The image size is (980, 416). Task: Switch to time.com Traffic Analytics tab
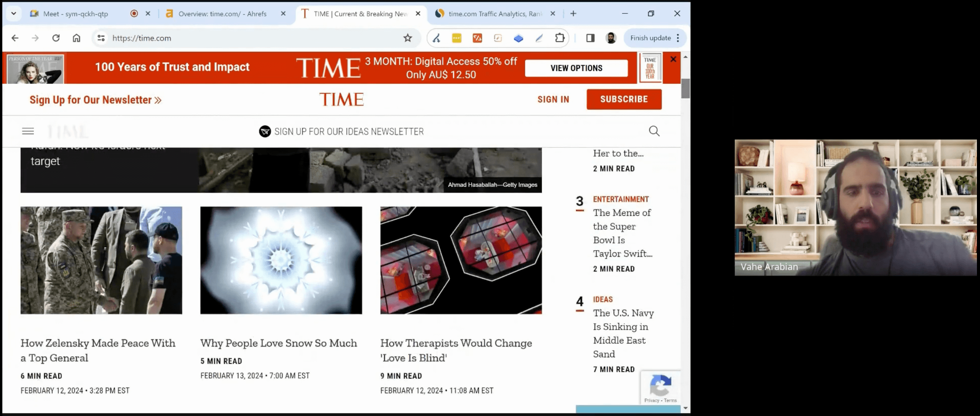point(494,14)
